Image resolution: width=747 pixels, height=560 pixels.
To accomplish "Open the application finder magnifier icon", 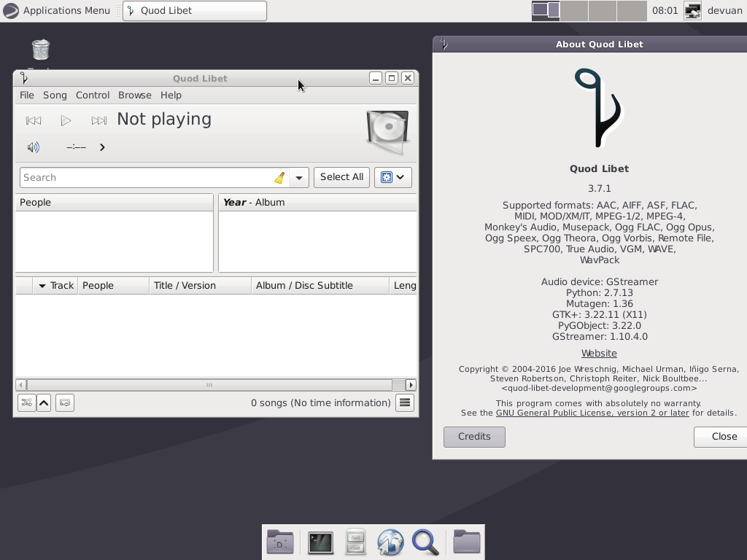I will (425, 542).
